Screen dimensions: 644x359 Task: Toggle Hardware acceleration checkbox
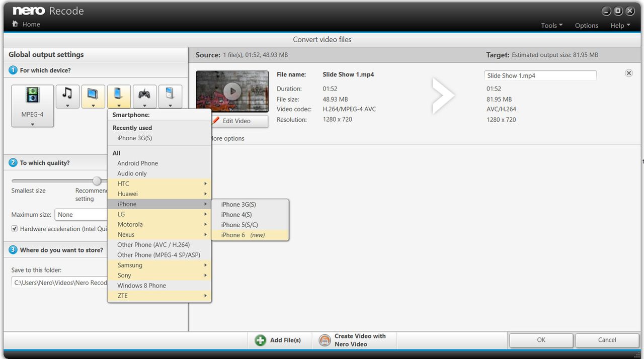[x=15, y=229]
